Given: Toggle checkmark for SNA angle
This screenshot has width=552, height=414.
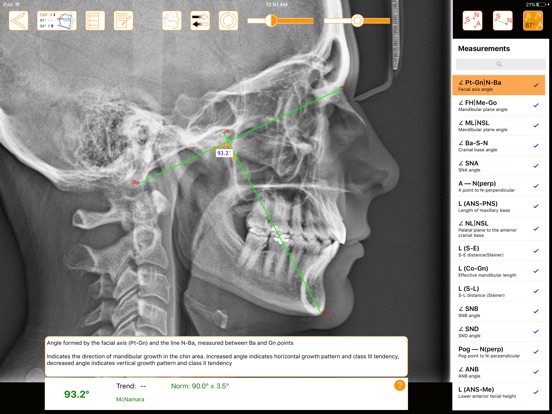Looking at the screenshot, I should (536, 165).
